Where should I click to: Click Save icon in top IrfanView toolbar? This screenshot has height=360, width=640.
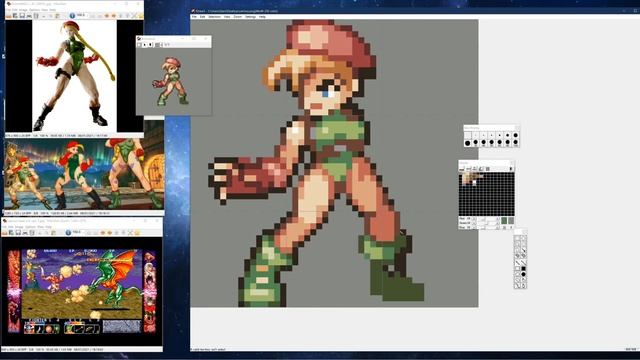coord(22,16)
